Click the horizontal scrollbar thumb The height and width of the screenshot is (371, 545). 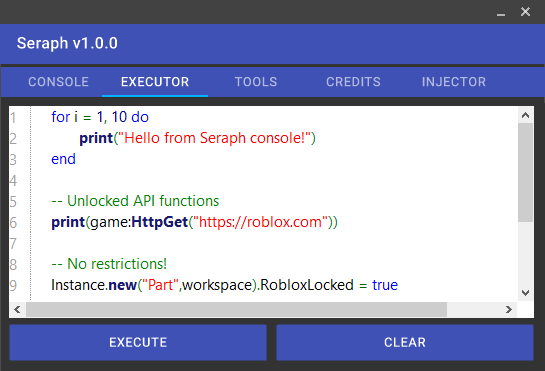point(236,309)
